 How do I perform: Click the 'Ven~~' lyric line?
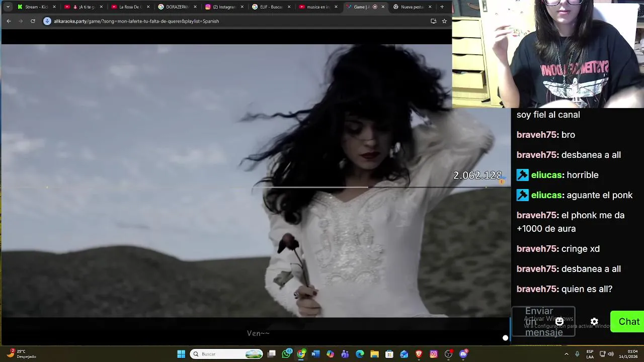pyautogui.click(x=258, y=333)
